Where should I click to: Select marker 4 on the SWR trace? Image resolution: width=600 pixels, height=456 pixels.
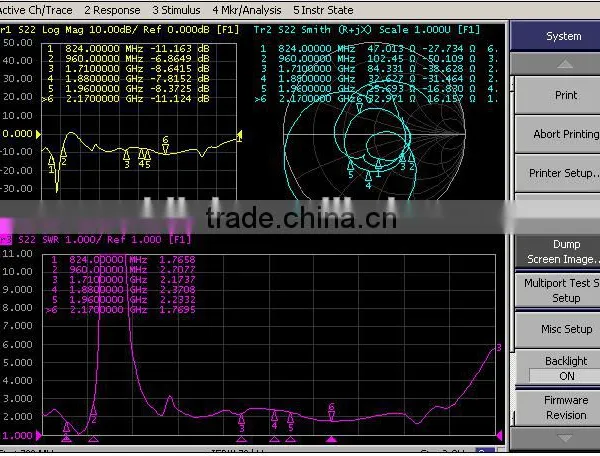(274, 420)
